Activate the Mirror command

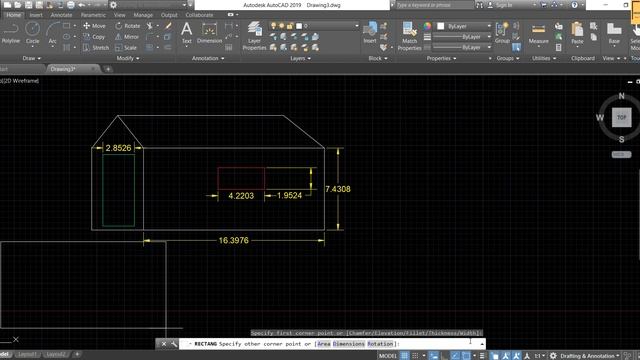pos(127,37)
